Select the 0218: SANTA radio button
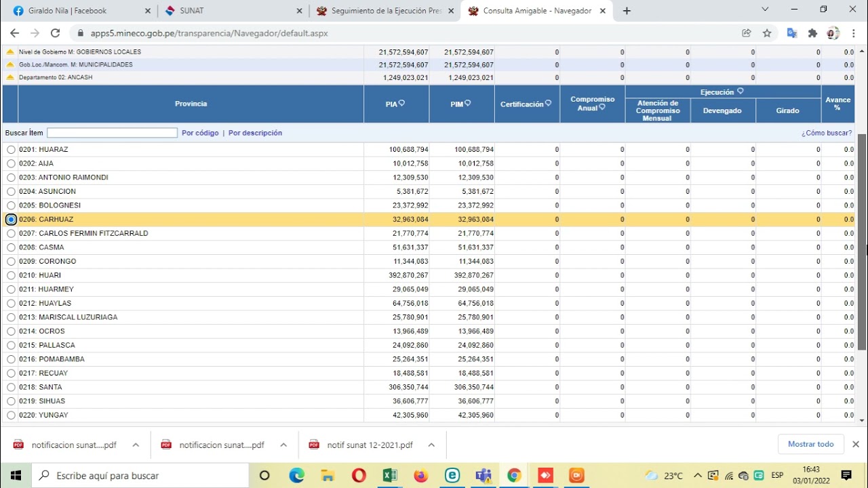 pos(11,387)
